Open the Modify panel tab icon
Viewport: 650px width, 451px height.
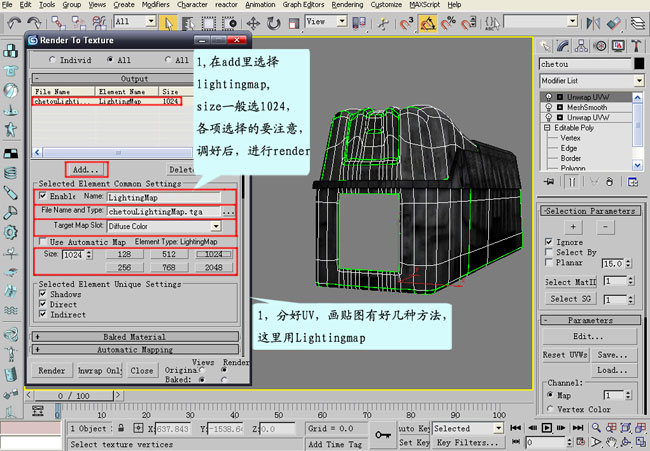pos(563,46)
